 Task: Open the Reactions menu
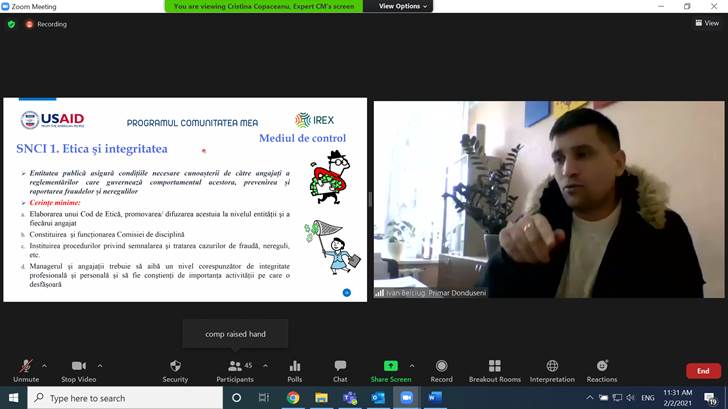point(602,367)
